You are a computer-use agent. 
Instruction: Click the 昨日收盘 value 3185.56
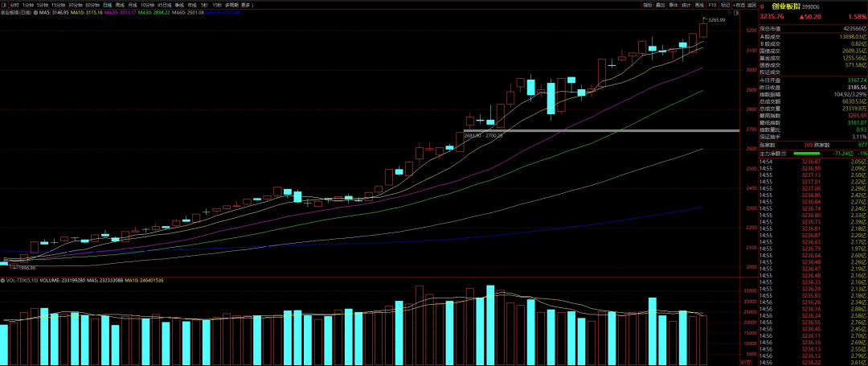[857, 87]
